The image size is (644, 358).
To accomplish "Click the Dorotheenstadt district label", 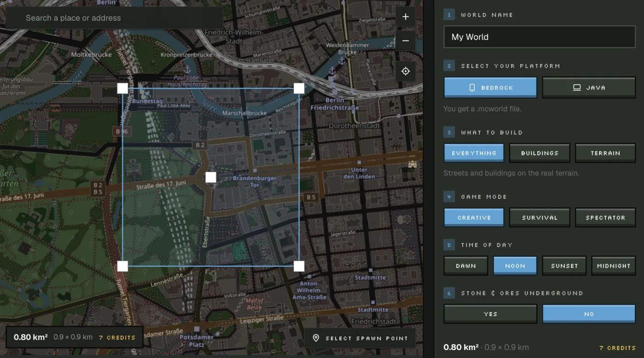I will point(354,125).
